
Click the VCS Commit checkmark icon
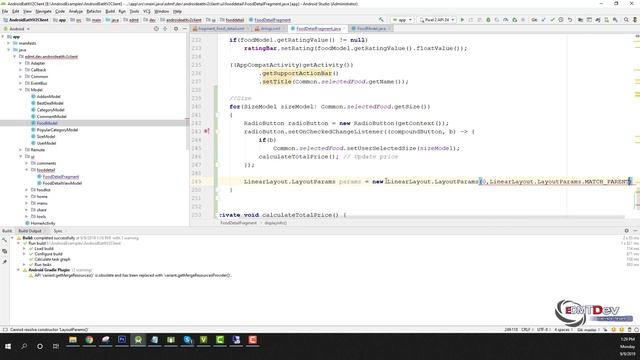pos(552,20)
